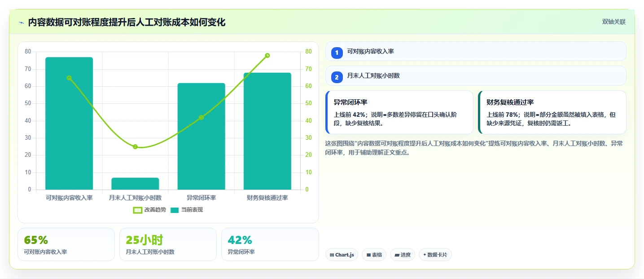Select the 月末人工对账小时数 list row
Image resolution: width=644 pixels, height=279 pixels.
476,75
